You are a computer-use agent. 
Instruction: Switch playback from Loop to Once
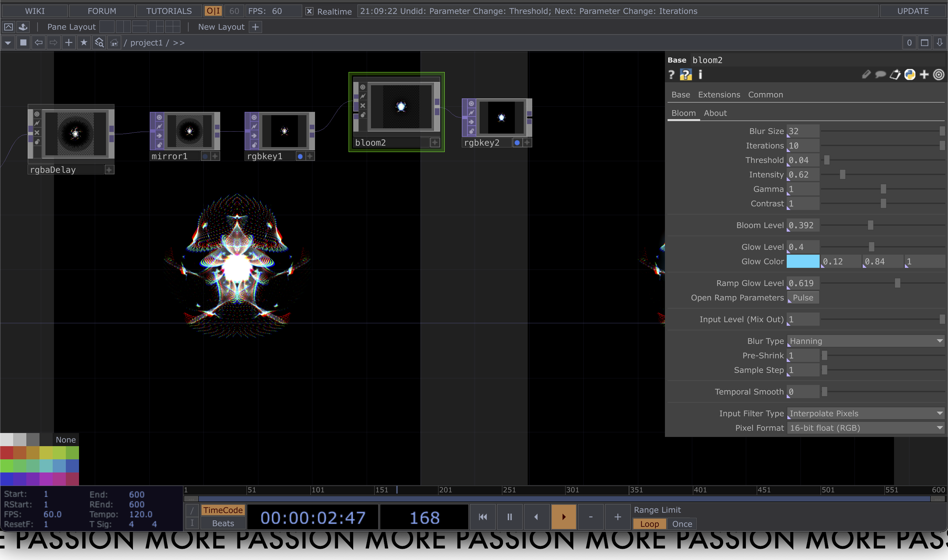coord(682,524)
